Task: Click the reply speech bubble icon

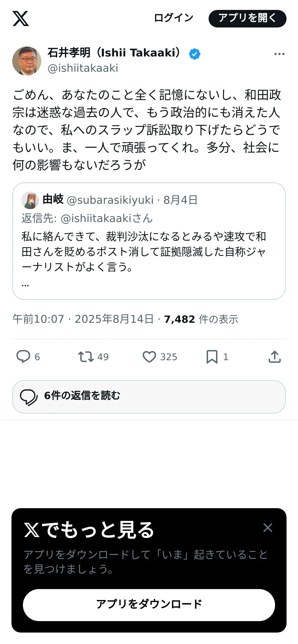Action: click(x=23, y=357)
